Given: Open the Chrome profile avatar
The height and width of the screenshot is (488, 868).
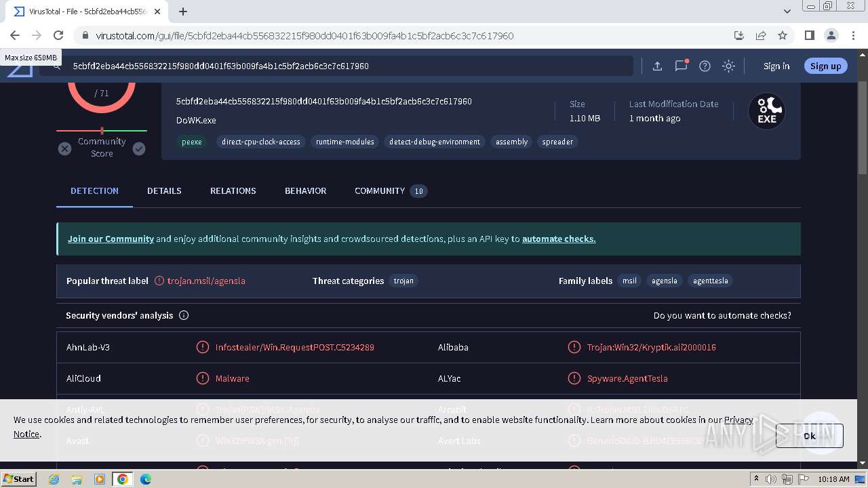Looking at the screenshot, I should 831,35.
